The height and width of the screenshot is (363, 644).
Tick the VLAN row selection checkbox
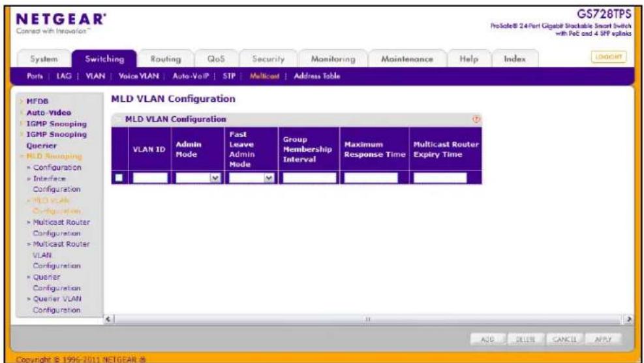119,178
